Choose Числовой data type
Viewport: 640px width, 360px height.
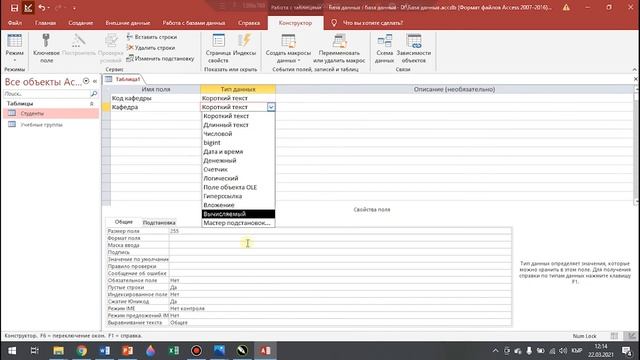click(x=238, y=134)
